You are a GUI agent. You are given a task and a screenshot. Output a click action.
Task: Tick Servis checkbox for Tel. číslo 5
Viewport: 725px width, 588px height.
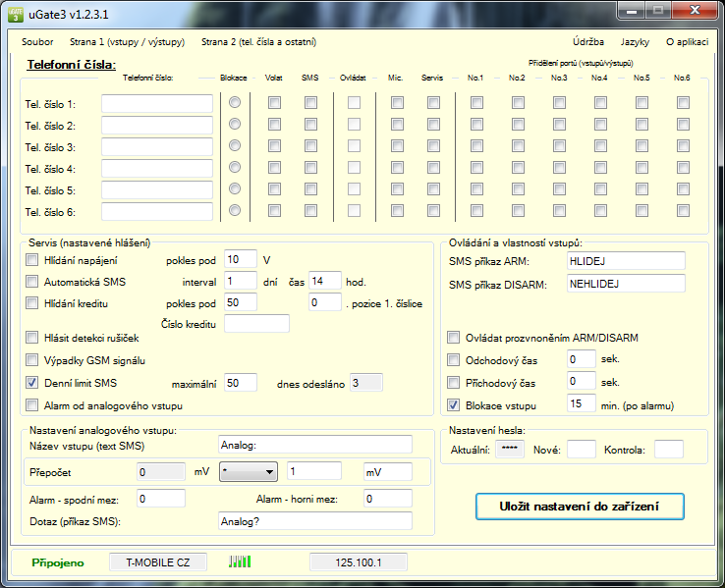[x=433, y=188]
